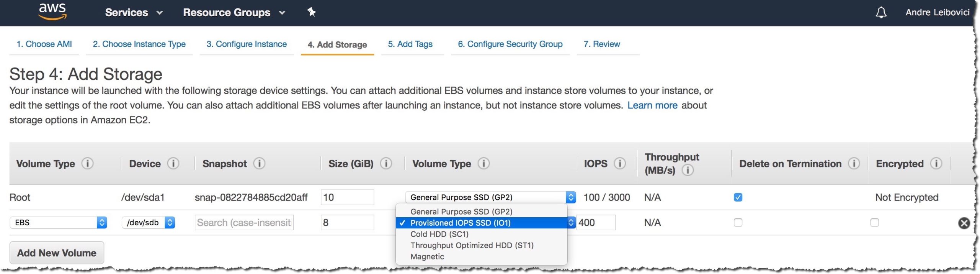Image resolution: width=980 pixels, height=274 pixels.
Task: Open the Encrypted column info icon
Action: click(936, 164)
